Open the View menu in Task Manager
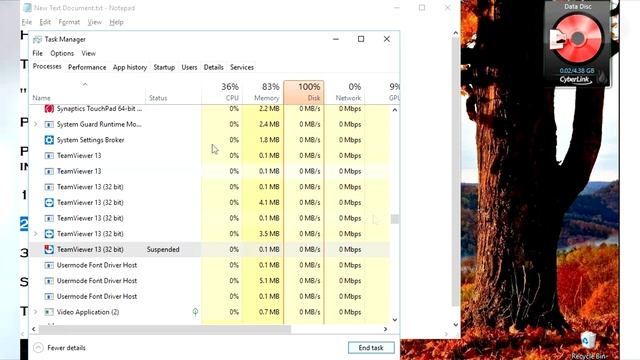Viewport: 640px width, 360px height. [x=88, y=53]
